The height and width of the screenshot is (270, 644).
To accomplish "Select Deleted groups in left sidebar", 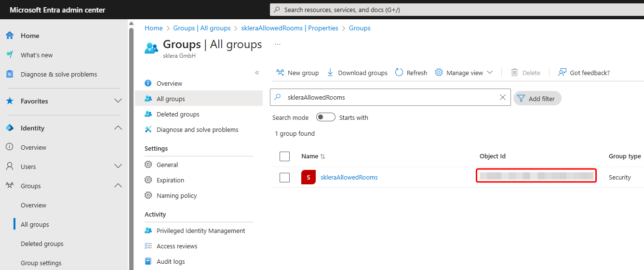I will pyautogui.click(x=42, y=244).
